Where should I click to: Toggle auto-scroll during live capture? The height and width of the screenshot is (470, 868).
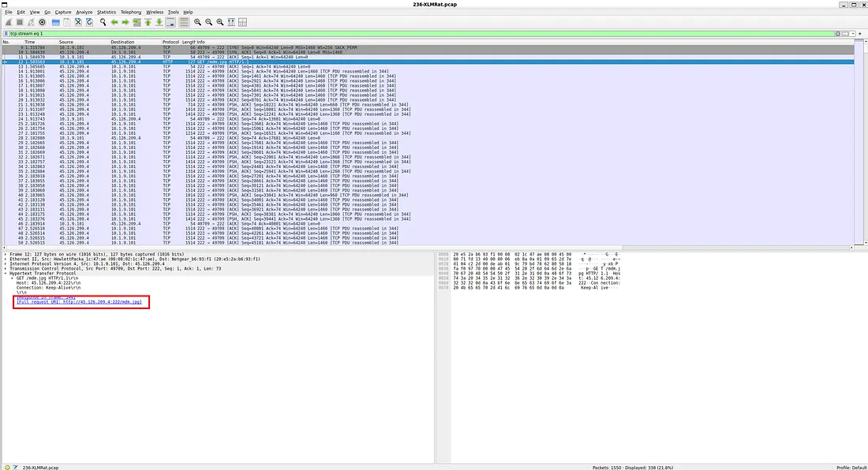[x=170, y=22]
